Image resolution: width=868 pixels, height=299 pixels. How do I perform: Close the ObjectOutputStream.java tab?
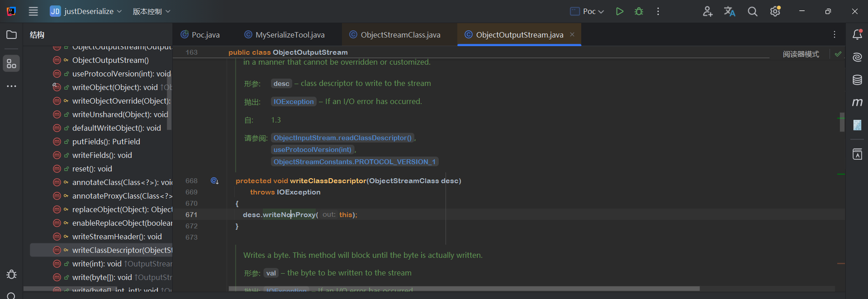[572, 34]
